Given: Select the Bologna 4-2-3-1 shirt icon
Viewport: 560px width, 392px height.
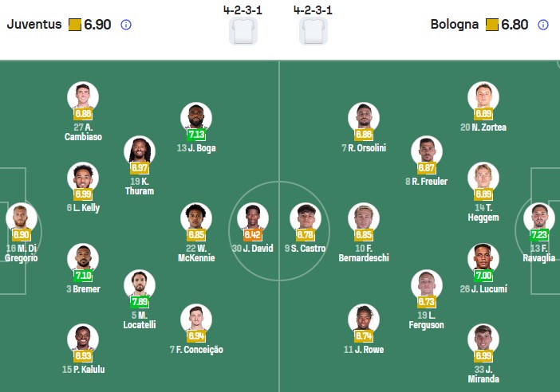Looking at the screenshot, I should click(x=314, y=31).
